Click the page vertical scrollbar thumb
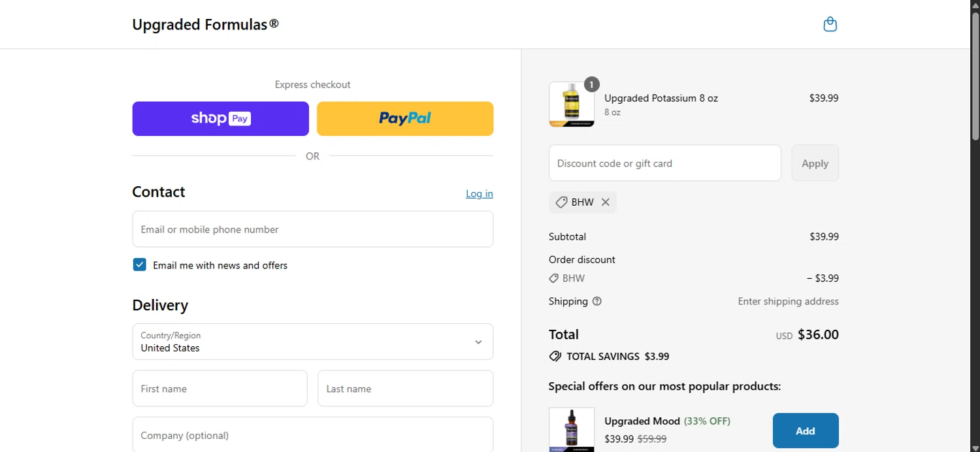The image size is (980, 452). [975, 75]
